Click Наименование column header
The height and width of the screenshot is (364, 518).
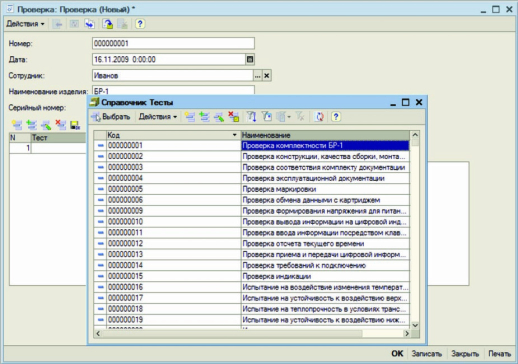[325, 135]
